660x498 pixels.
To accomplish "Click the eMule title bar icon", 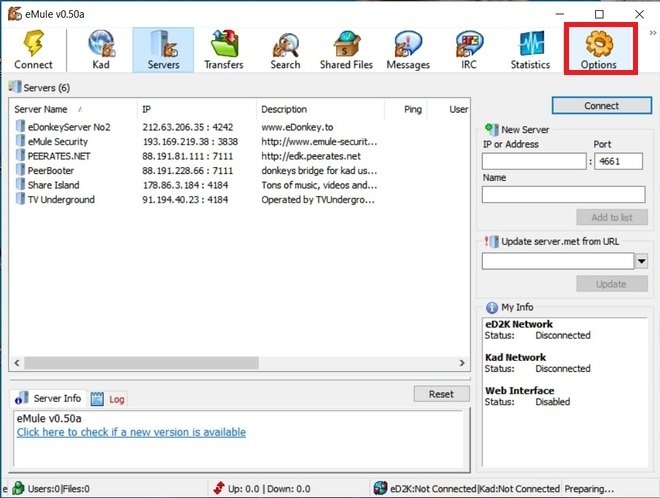I will coord(15,13).
